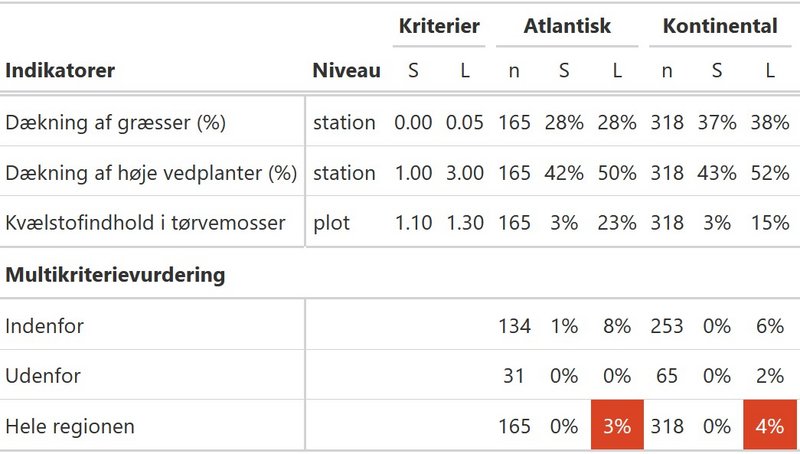
Task: Select the Hele regionen row label
Action: 70,426
